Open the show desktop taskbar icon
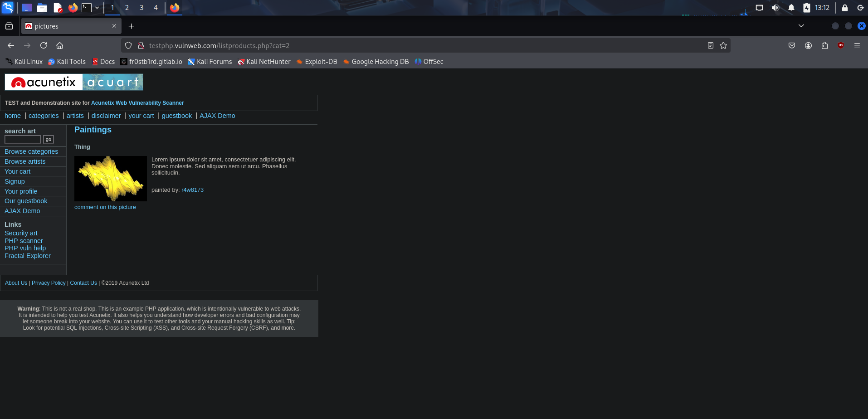Viewport: 868px width, 419px height. (x=27, y=8)
